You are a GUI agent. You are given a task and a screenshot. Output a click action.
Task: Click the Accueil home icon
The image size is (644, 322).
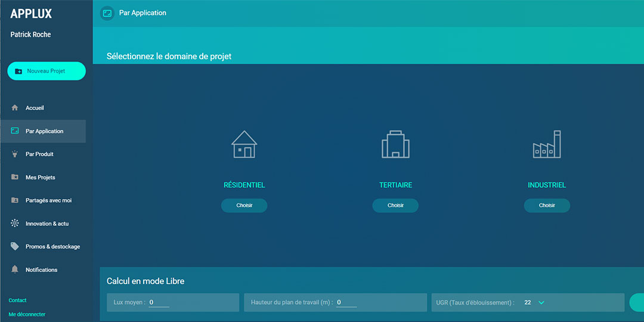click(15, 108)
